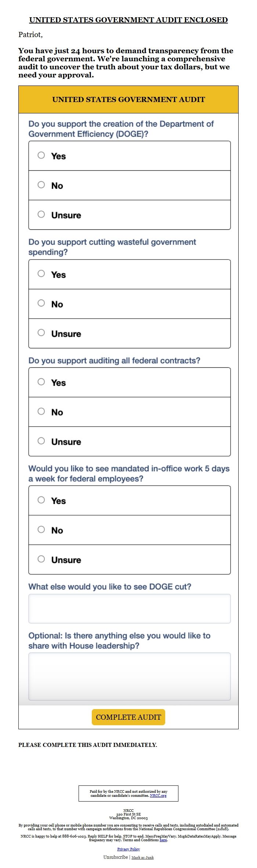257x868 pixels.
Task: Select No for mandated in-office work
Action: (x=41, y=530)
